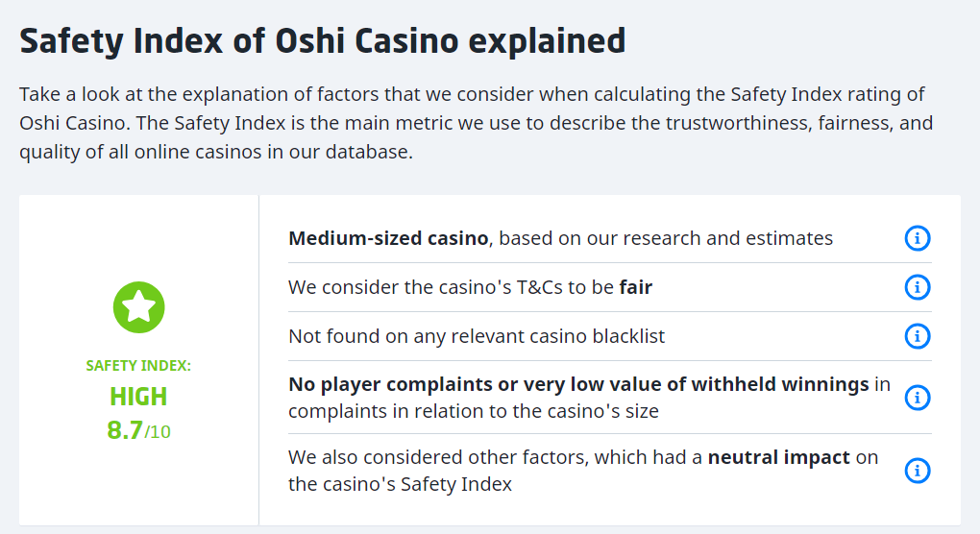Click the bold 'Medium-sized casino' text

point(388,238)
